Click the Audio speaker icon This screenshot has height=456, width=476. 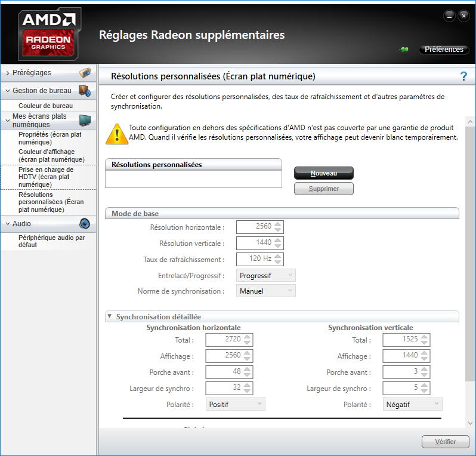[85, 224]
